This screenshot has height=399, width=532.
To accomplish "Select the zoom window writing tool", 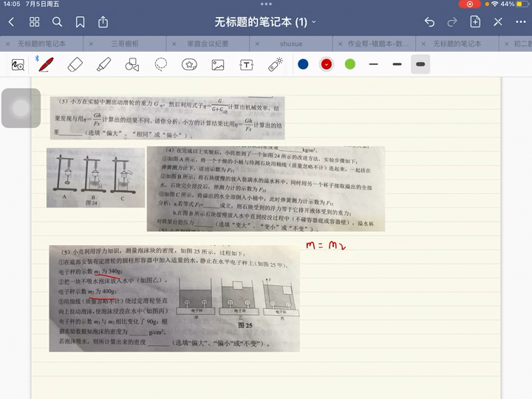I will (18, 64).
